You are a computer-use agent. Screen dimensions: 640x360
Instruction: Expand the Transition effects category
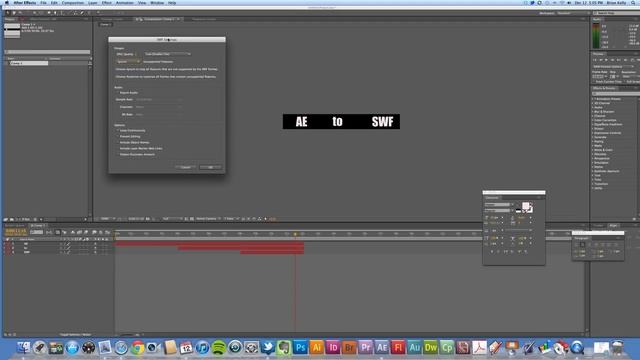pos(593,184)
